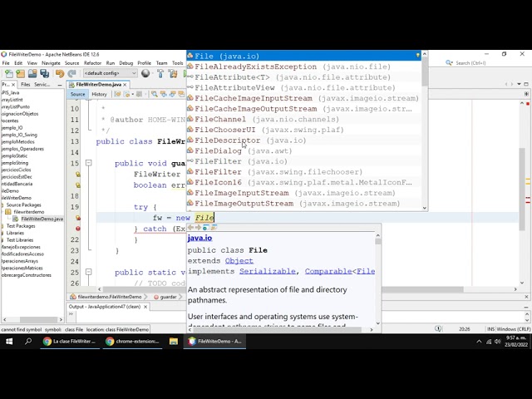Click the New Project toolbar icon
The width and height of the screenshot is (532, 399).
(x=20, y=73)
